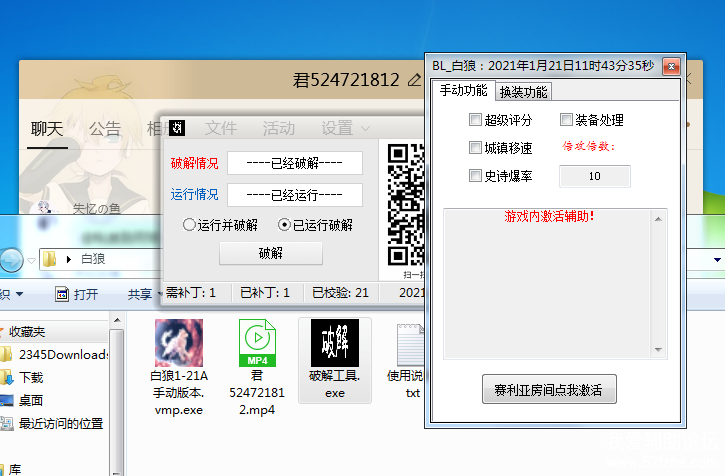Switch to the 公告 tab
The height and width of the screenshot is (476, 725).
click(x=105, y=129)
